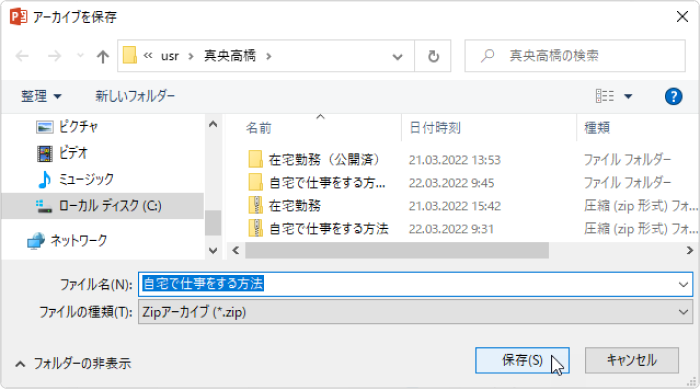Select zip file 自宅で仕事をする方法
Screen dimensions: 700x389
(x=329, y=229)
